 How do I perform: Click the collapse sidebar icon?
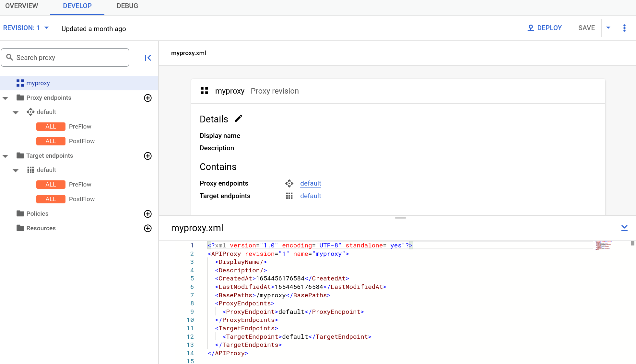tap(148, 58)
